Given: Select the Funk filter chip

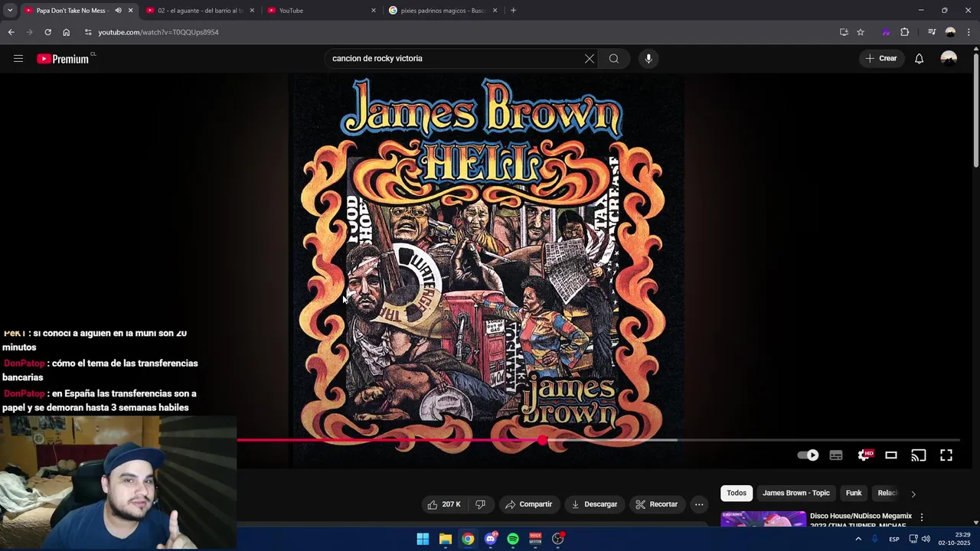Looking at the screenshot, I should coord(854,493).
